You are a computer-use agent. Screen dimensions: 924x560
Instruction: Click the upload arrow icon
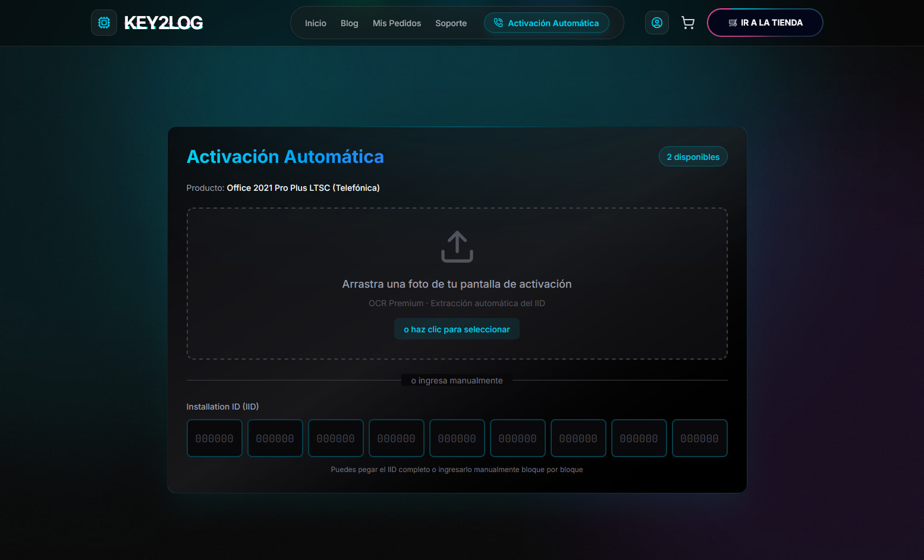(x=457, y=247)
